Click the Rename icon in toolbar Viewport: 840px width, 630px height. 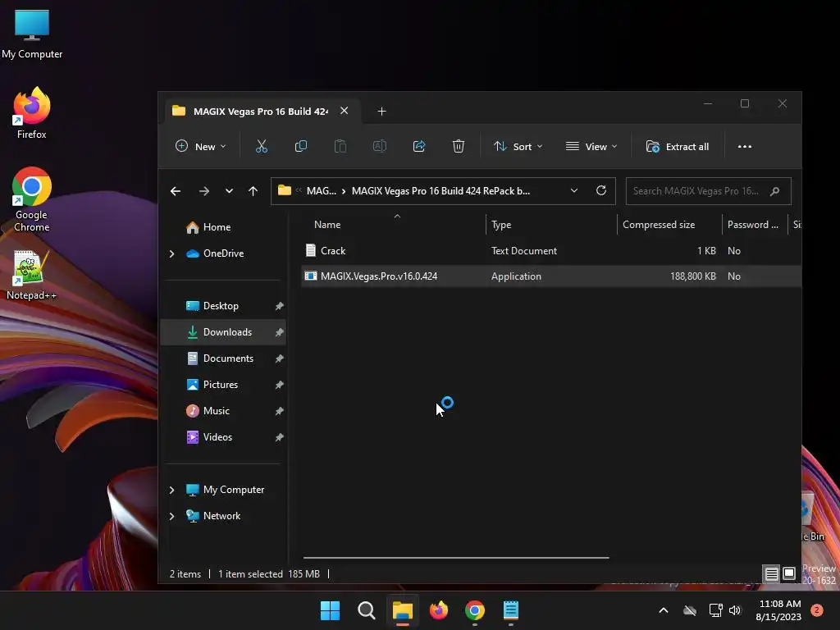(379, 146)
